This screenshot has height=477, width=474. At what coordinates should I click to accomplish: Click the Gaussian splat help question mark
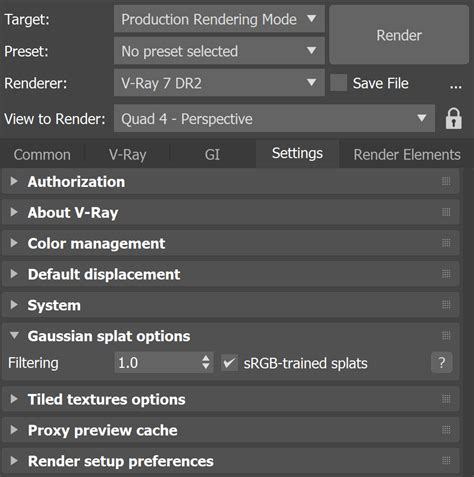(x=442, y=362)
